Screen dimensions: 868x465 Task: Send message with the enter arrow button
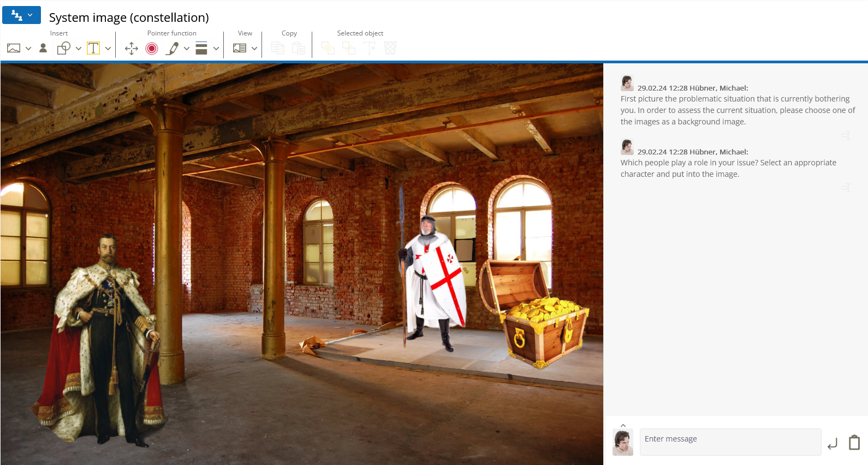(833, 444)
